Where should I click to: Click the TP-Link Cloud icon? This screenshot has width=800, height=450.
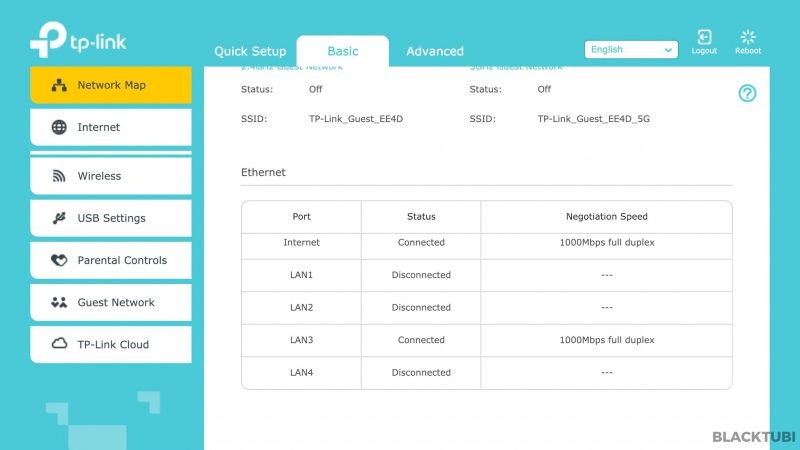coord(59,343)
